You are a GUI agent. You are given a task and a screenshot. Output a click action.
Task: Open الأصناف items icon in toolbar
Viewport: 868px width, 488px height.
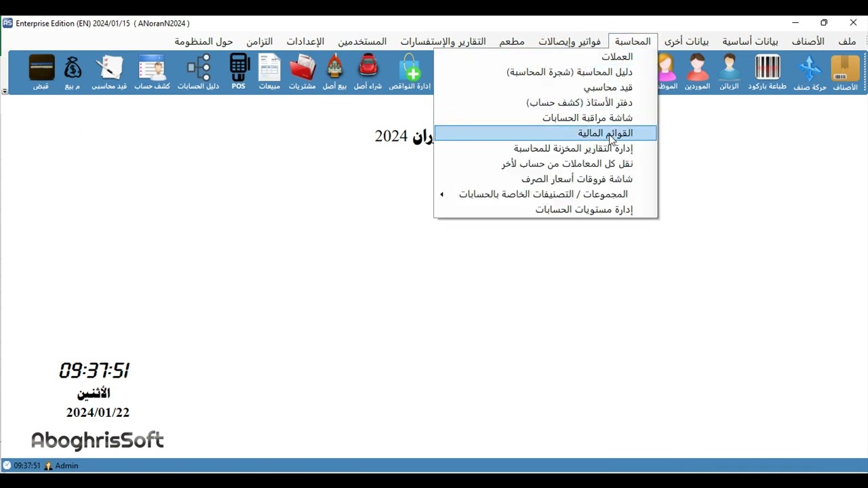point(845,73)
